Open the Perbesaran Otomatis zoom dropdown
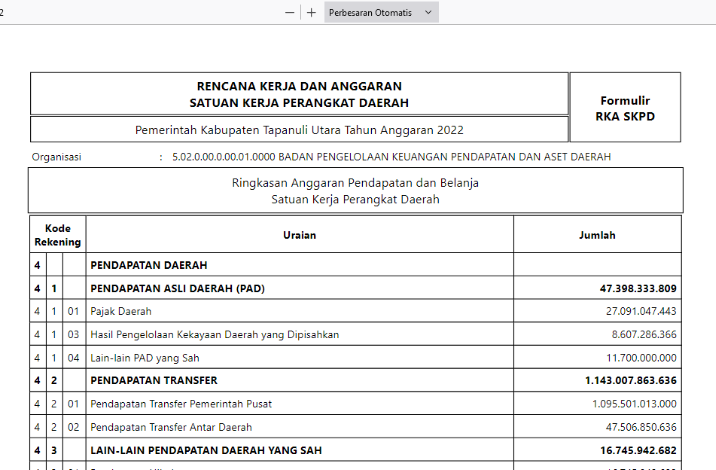 coord(380,12)
